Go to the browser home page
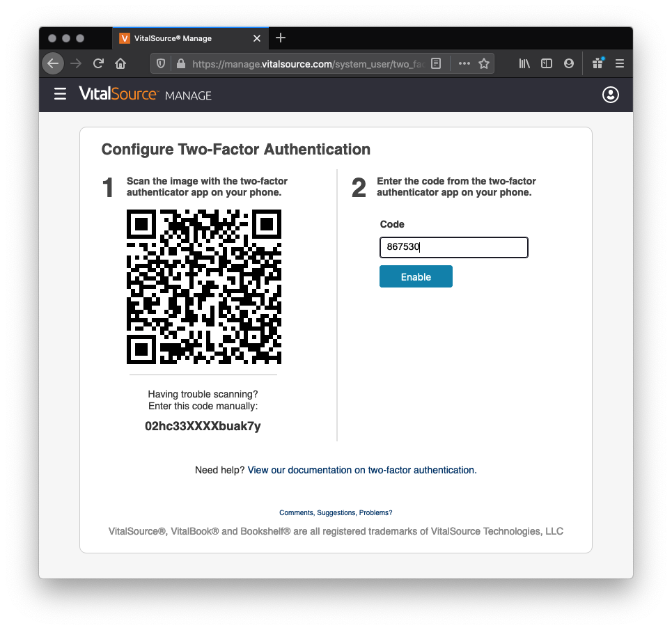The image size is (672, 630). click(120, 63)
